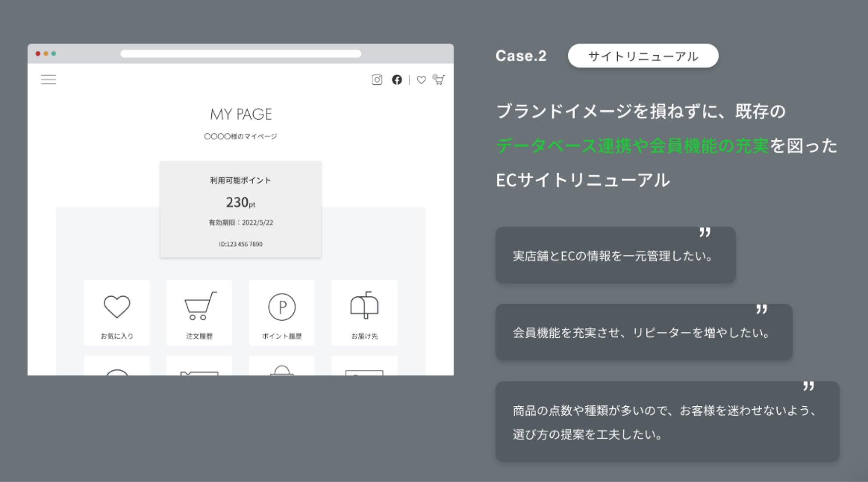Click the red window dot
This screenshot has height=482, width=868.
coord(38,53)
